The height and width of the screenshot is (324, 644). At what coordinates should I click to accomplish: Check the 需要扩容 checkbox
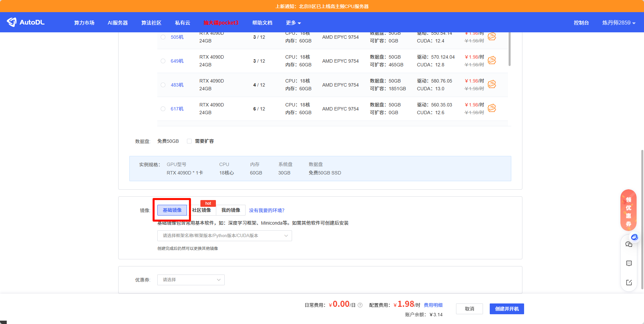(x=189, y=141)
